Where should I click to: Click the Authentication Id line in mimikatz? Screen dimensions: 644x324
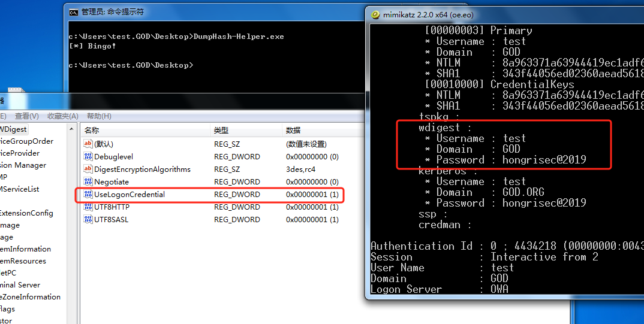point(507,246)
